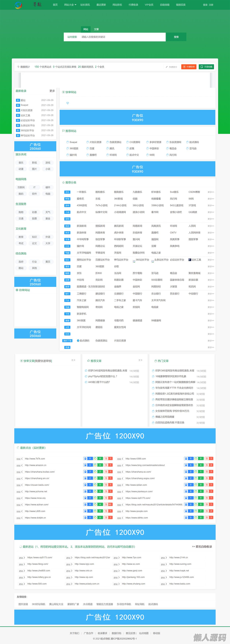
Task: Open the 网址大全 dropdown in the navigation
Action: (70, 5)
